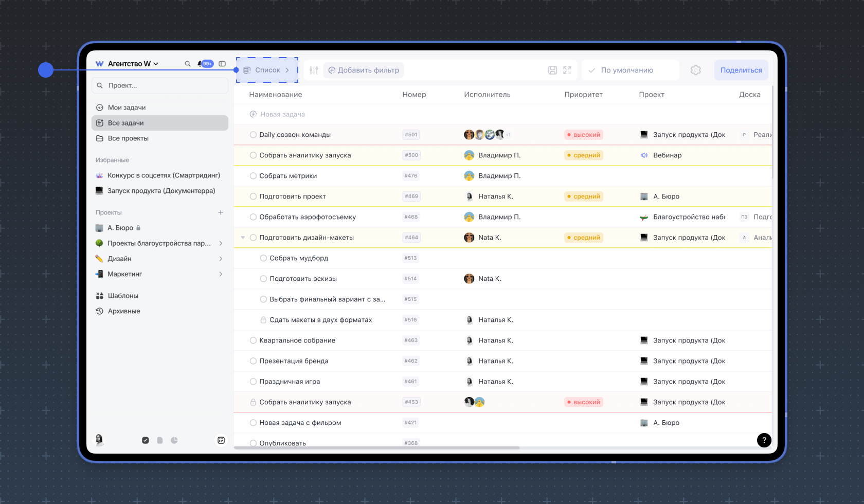Viewport: 864px width, 504px height.
Task: Click the 'Проект...' search input field
Action: [165, 85]
